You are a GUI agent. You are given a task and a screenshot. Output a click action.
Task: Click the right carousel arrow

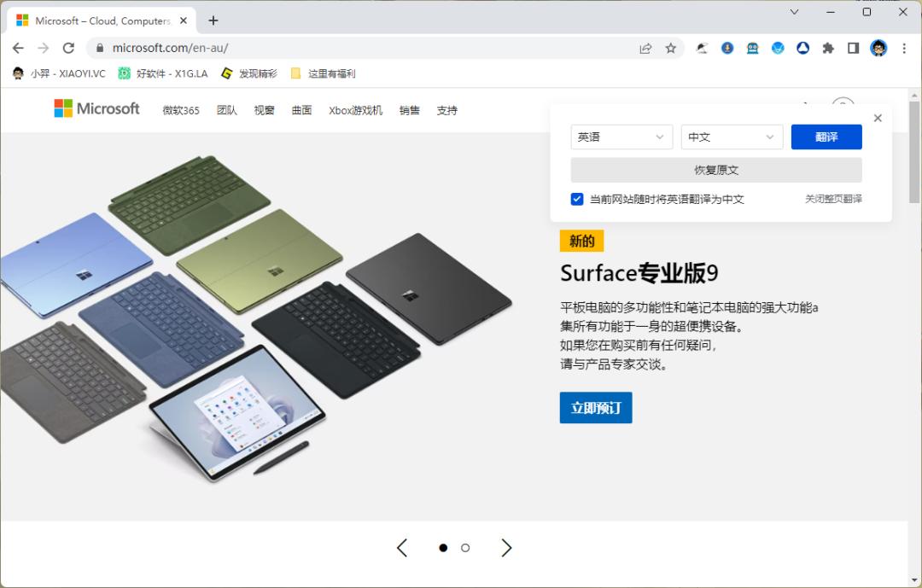[x=506, y=547]
